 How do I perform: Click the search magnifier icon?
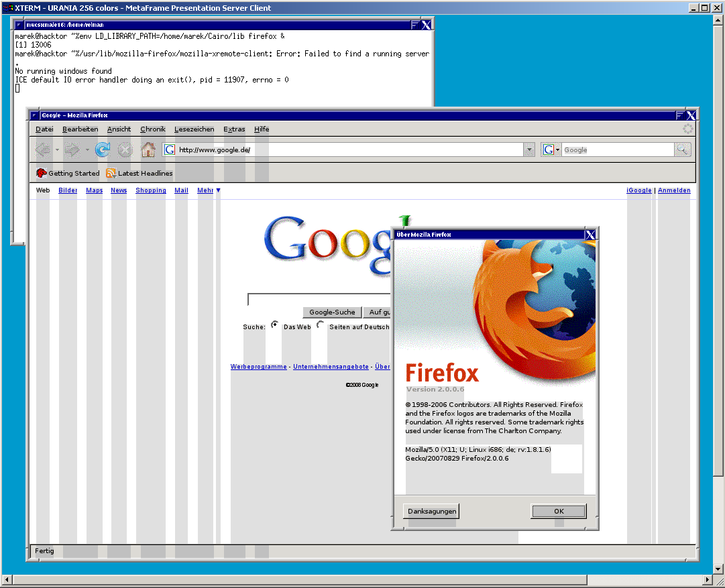click(683, 150)
